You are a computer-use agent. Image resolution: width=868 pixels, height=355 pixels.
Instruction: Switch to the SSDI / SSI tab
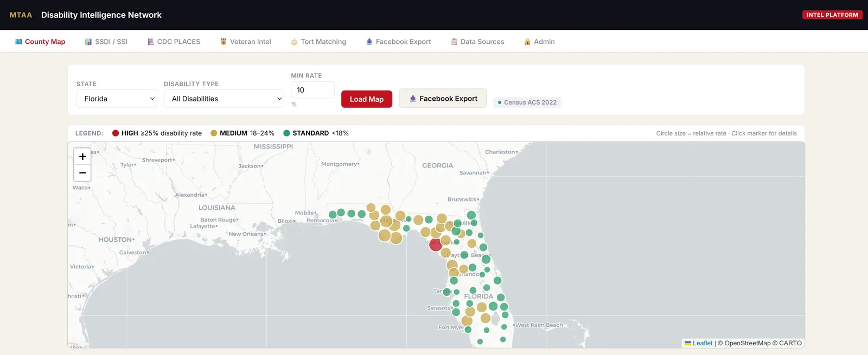pyautogui.click(x=106, y=42)
